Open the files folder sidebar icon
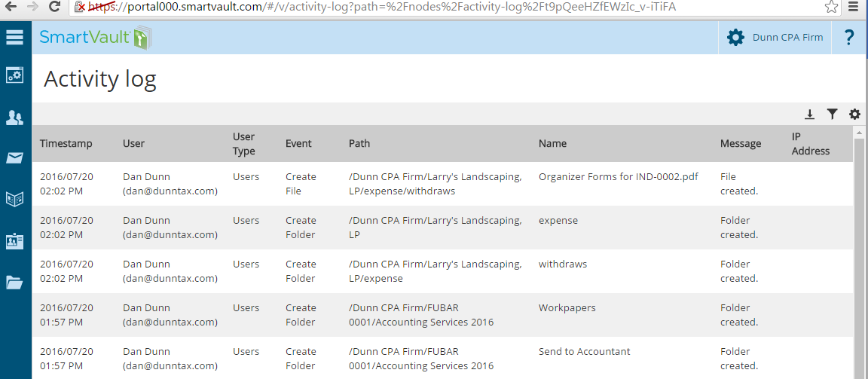868x379 pixels. coord(15,283)
